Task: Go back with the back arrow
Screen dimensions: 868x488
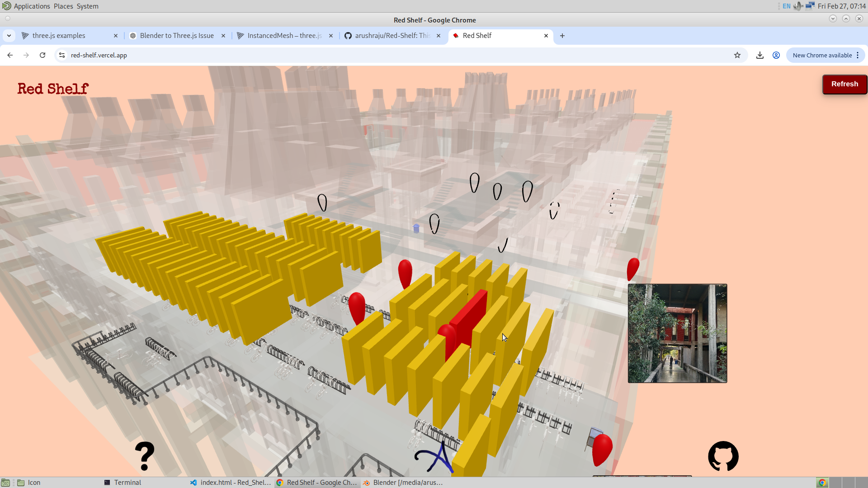Action: (10, 55)
